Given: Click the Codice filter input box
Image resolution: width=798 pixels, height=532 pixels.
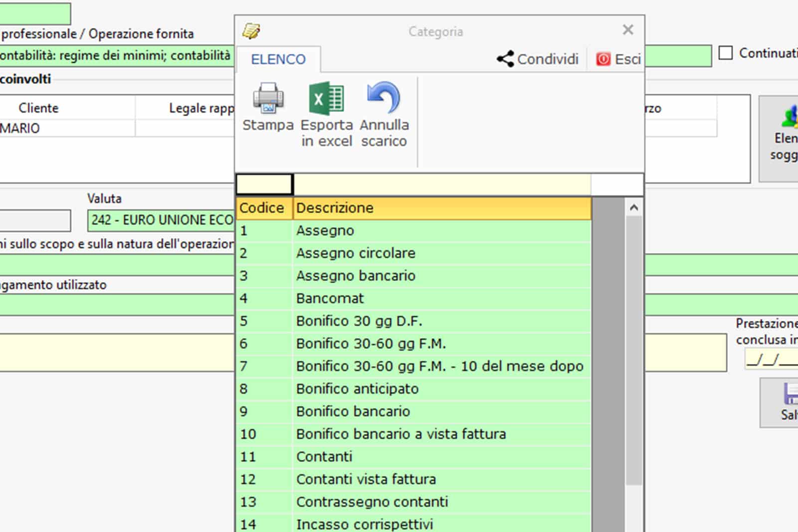Looking at the screenshot, I should tap(264, 184).
